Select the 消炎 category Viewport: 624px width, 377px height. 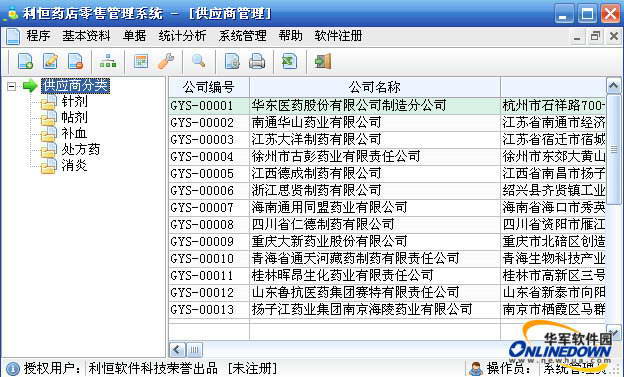click(74, 166)
